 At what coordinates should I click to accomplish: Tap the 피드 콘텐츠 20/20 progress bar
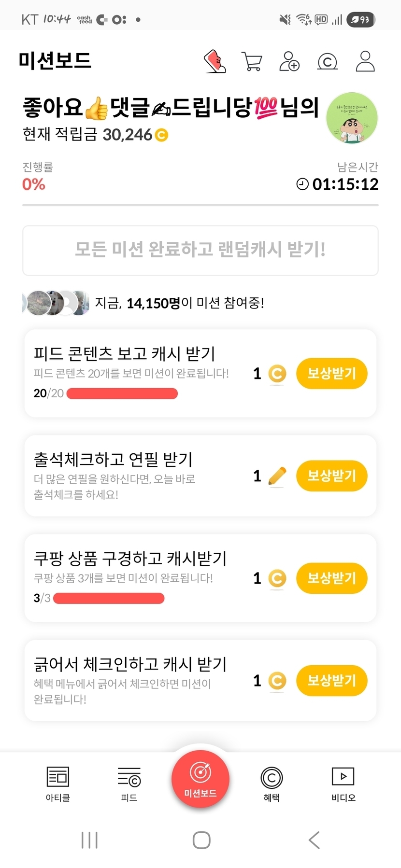[122, 393]
